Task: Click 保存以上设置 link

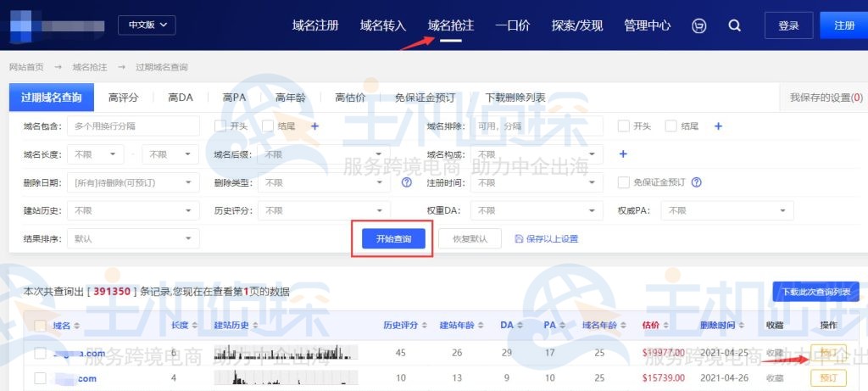Action: click(547, 238)
